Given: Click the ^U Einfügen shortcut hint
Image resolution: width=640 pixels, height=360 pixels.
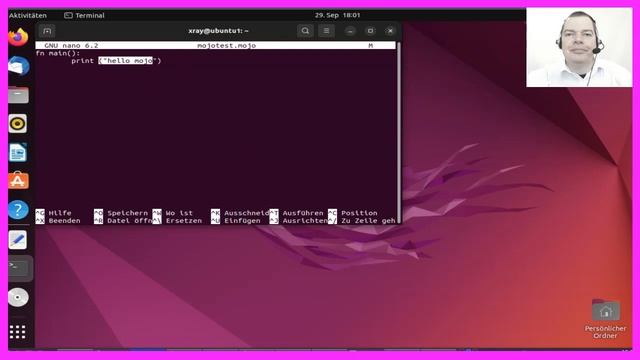Looking at the screenshot, I should 236,221.
